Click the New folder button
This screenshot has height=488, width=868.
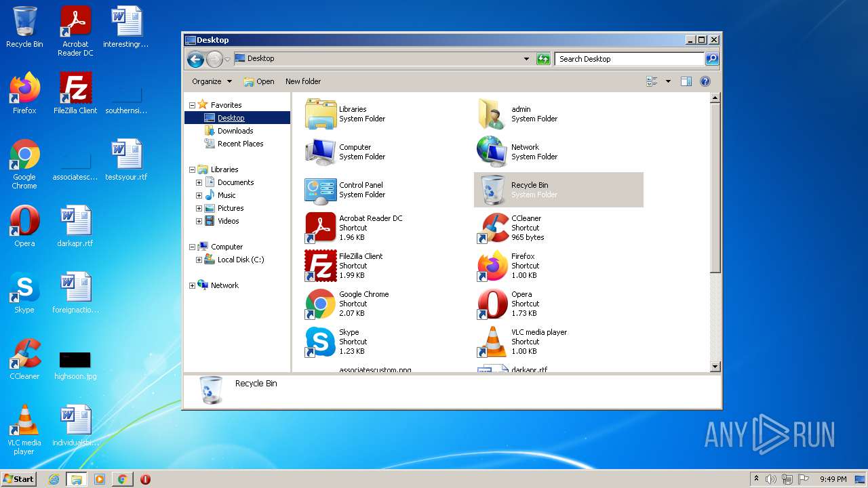point(303,81)
